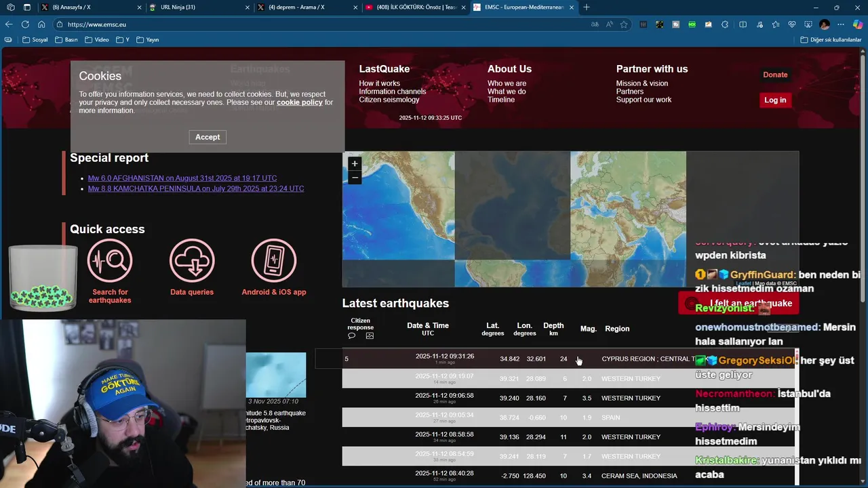This screenshot has height=488, width=868.
Task: Accept the cookies notice
Action: tap(208, 137)
